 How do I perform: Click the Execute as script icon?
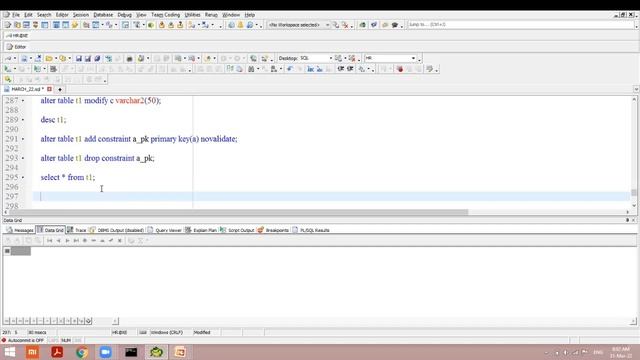[x=37, y=69]
